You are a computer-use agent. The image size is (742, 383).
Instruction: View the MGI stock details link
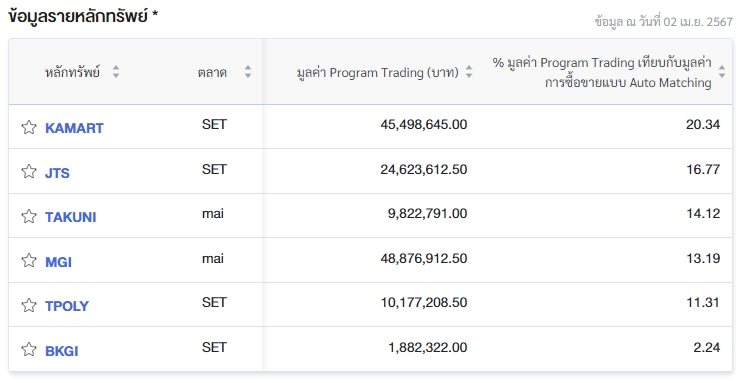pyautogui.click(x=58, y=262)
